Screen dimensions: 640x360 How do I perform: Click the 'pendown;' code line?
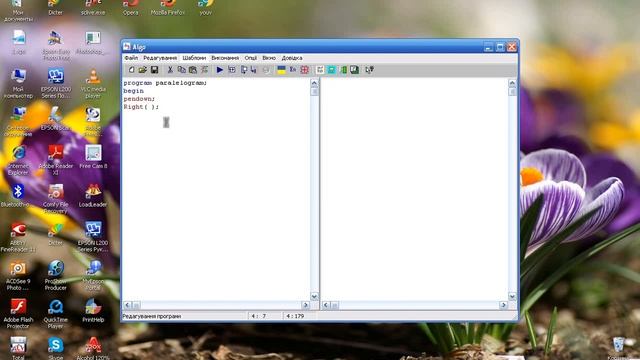[x=139, y=99]
